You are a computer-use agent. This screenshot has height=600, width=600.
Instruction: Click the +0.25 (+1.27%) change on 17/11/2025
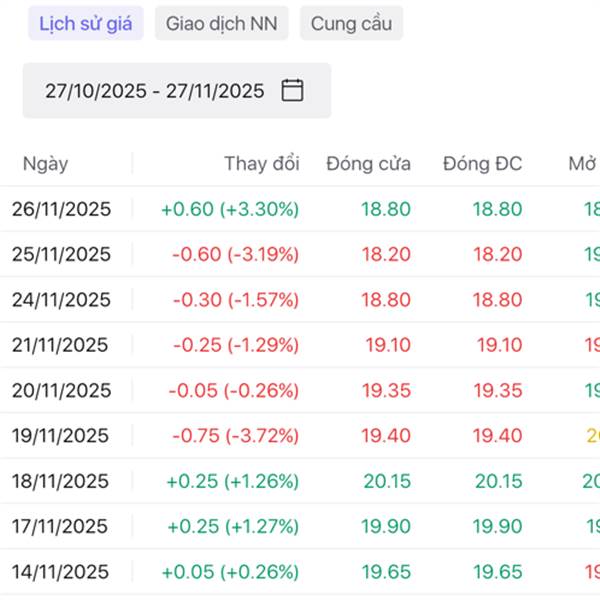232,526
